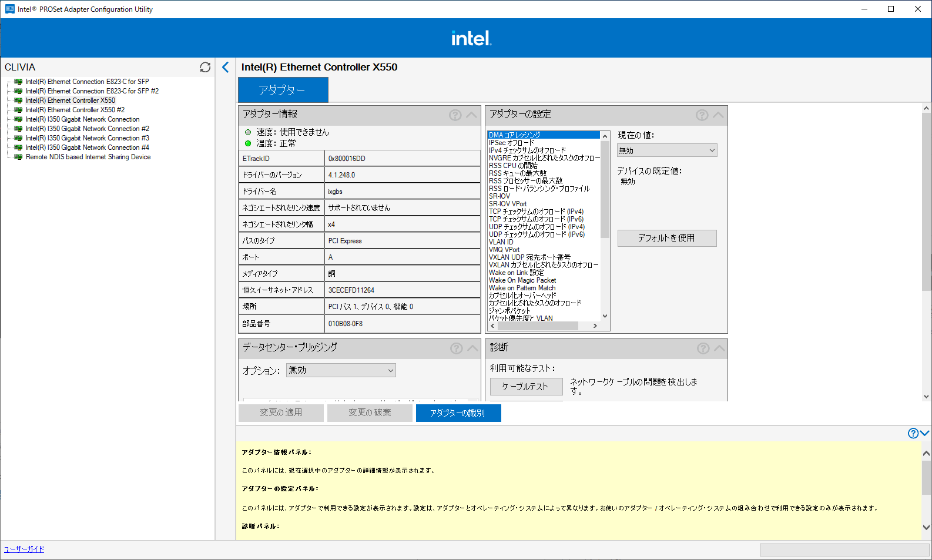Click the back arrow beside adapter title
932x560 pixels.
pos(225,67)
